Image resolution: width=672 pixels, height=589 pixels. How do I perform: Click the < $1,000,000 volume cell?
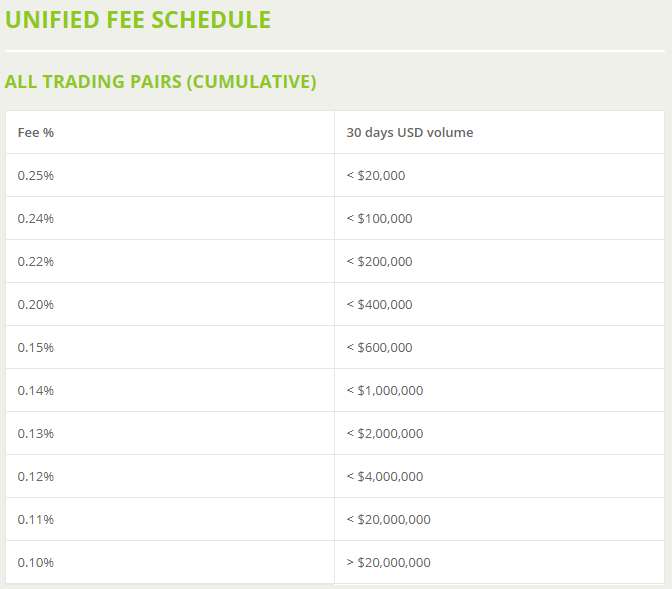click(499, 390)
